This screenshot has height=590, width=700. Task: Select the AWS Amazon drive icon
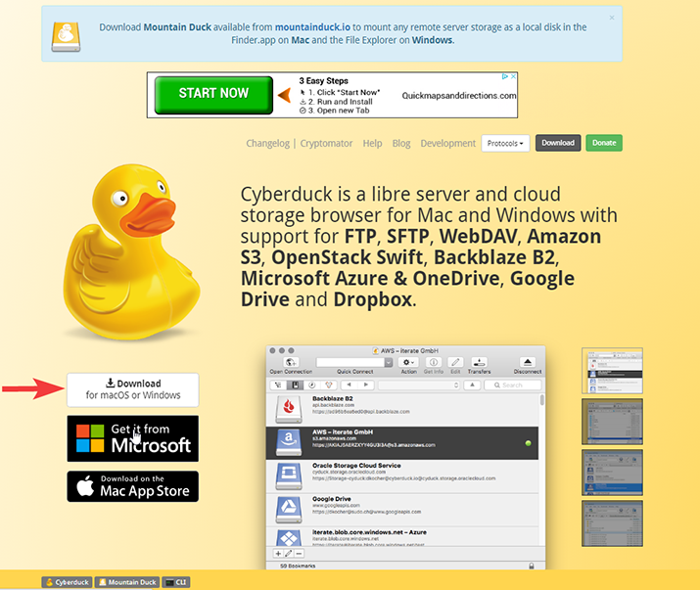point(289,442)
